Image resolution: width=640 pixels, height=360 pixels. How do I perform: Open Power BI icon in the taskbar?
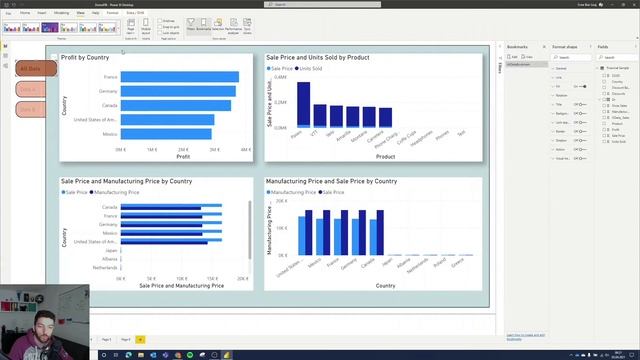(227, 355)
